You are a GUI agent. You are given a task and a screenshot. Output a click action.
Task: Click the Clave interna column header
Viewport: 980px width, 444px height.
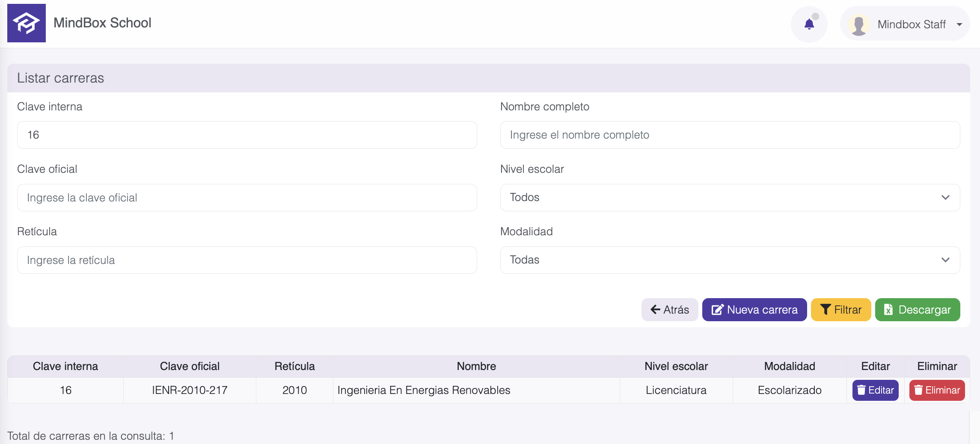[65, 366]
